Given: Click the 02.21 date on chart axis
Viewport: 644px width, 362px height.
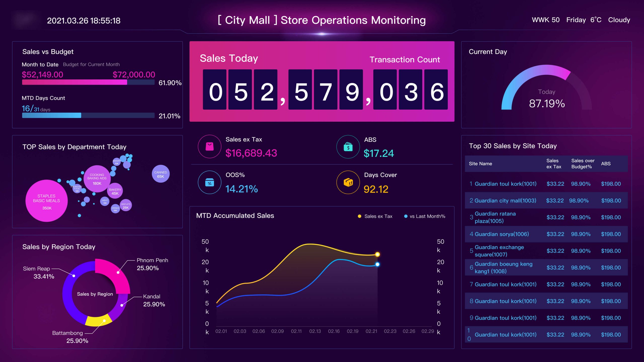Looking at the screenshot, I should (371, 331).
